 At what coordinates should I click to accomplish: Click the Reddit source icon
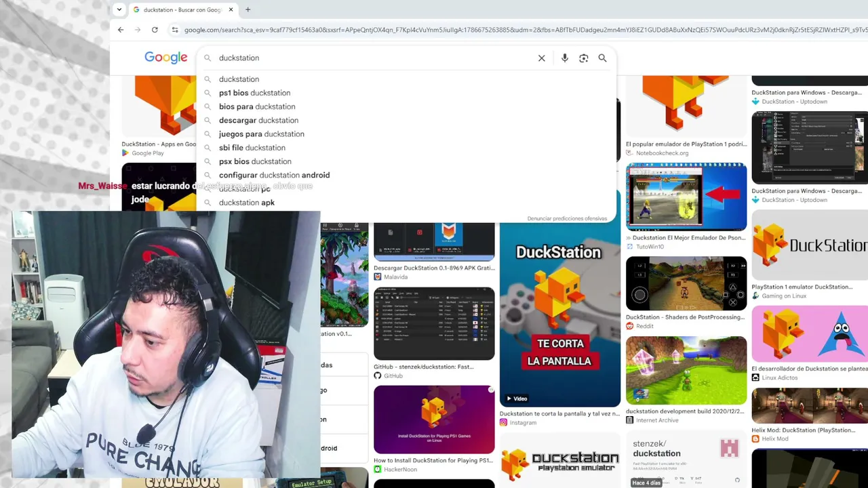pos(629,326)
